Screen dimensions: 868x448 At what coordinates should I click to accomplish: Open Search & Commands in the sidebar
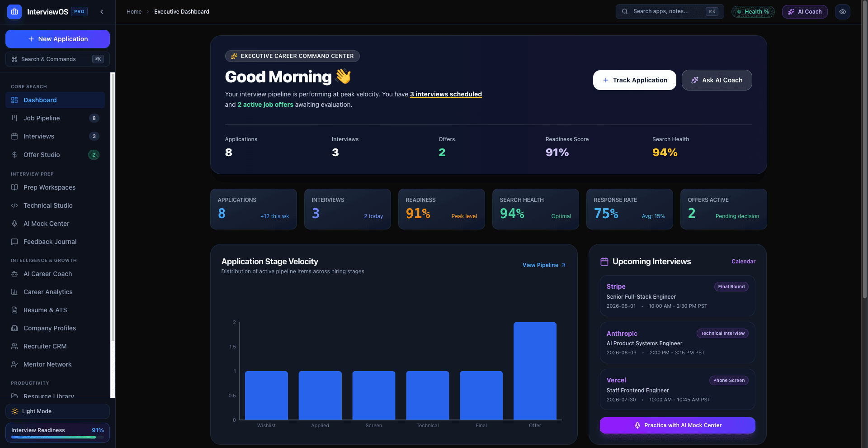57,59
